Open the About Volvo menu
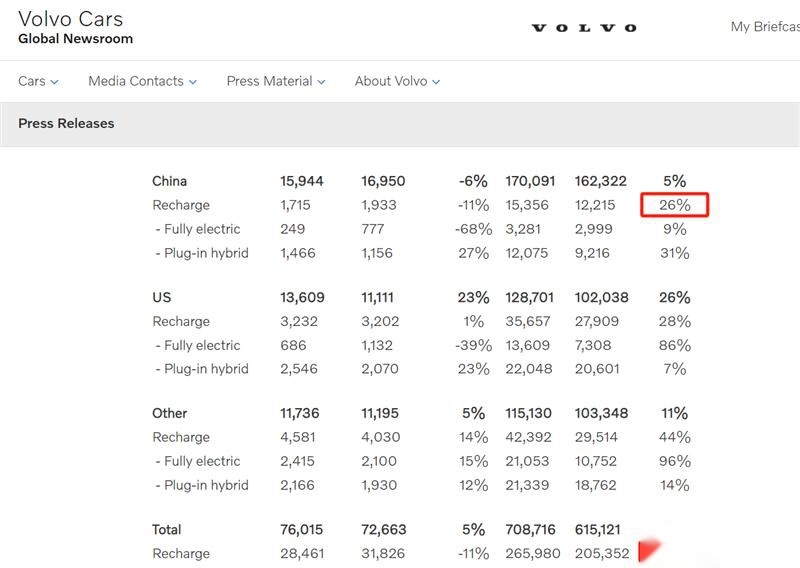 tap(397, 81)
